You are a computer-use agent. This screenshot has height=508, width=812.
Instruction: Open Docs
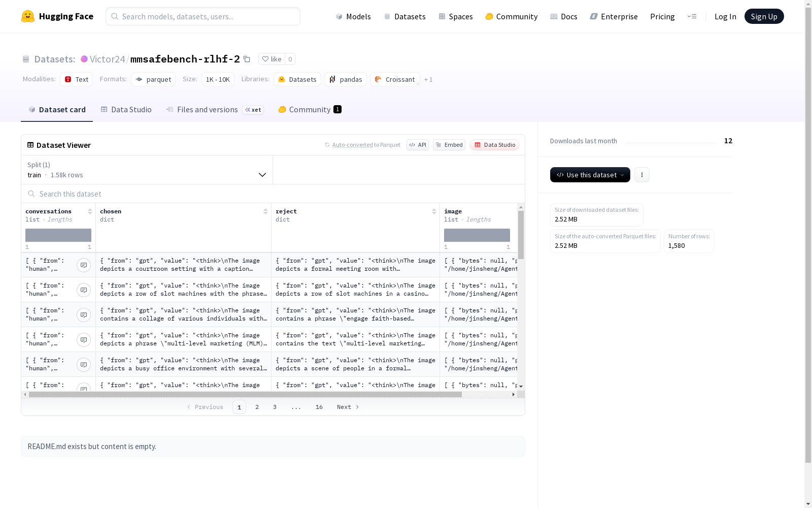564,16
